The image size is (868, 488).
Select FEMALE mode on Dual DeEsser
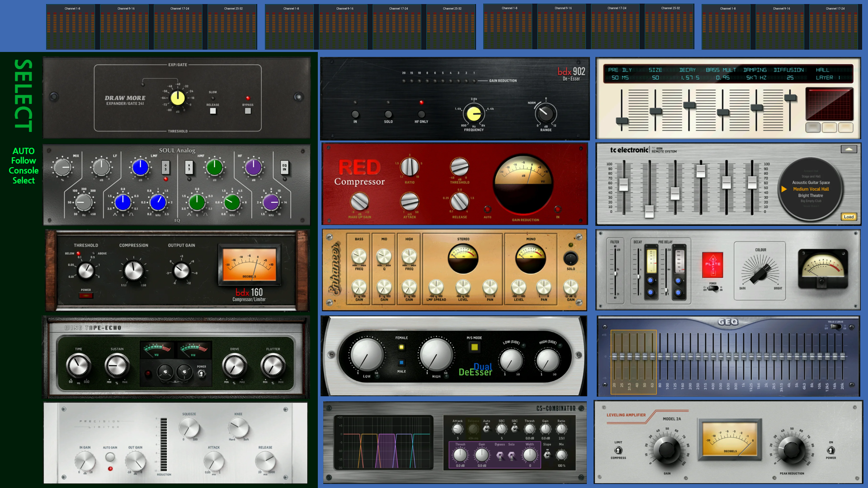401,347
